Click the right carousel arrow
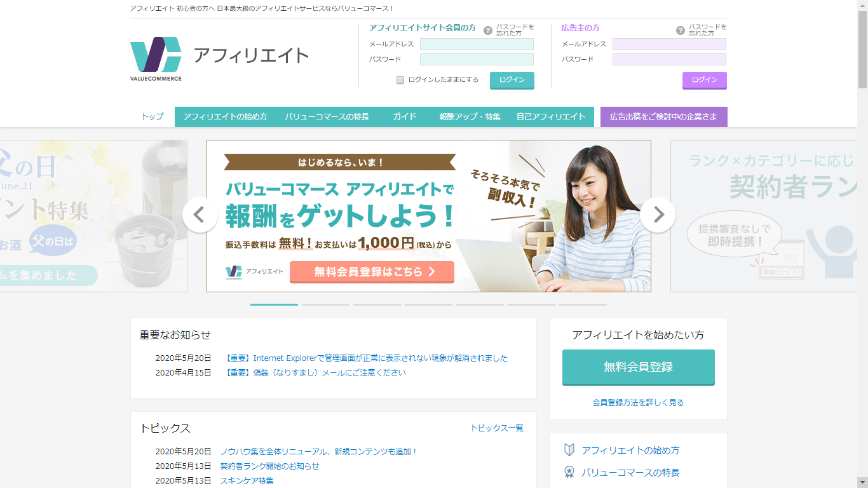 coord(658,215)
